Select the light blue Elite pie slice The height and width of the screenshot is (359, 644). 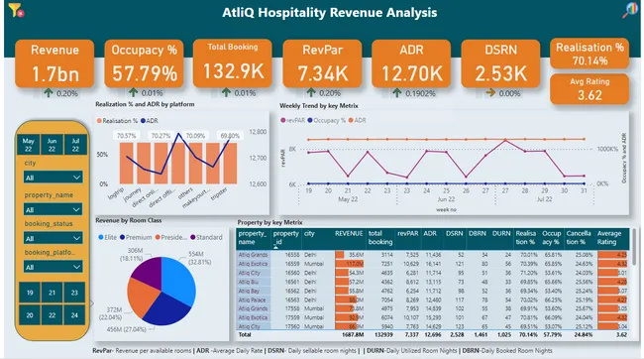click(x=178, y=280)
